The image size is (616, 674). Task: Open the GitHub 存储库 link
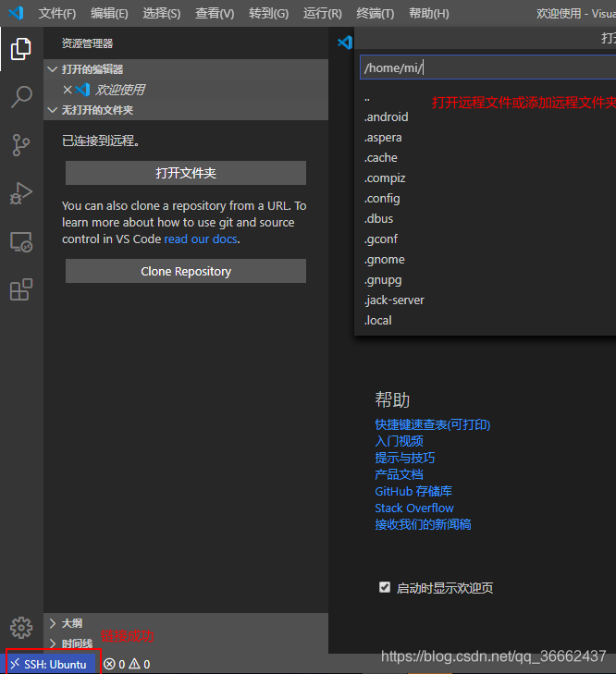(413, 491)
